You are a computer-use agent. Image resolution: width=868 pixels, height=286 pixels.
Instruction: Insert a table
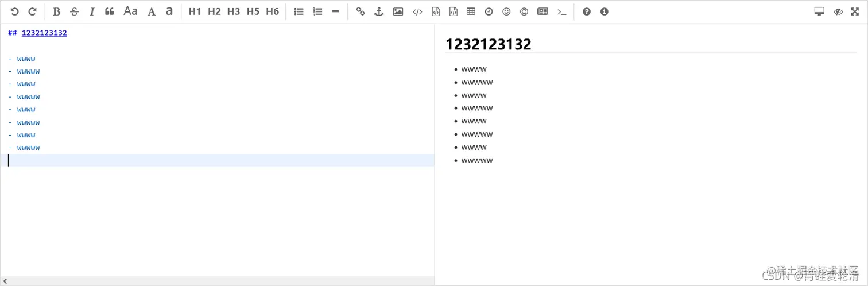tap(471, 11)
